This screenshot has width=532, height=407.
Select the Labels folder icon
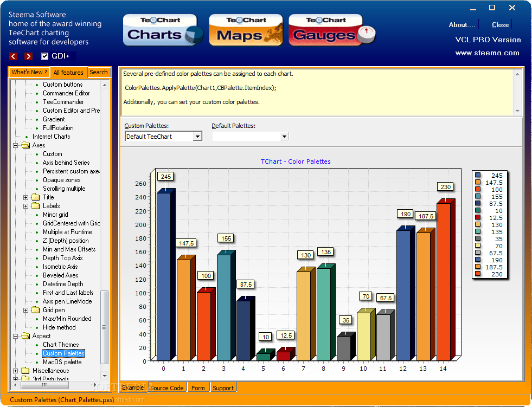click(x=36, y=206)
